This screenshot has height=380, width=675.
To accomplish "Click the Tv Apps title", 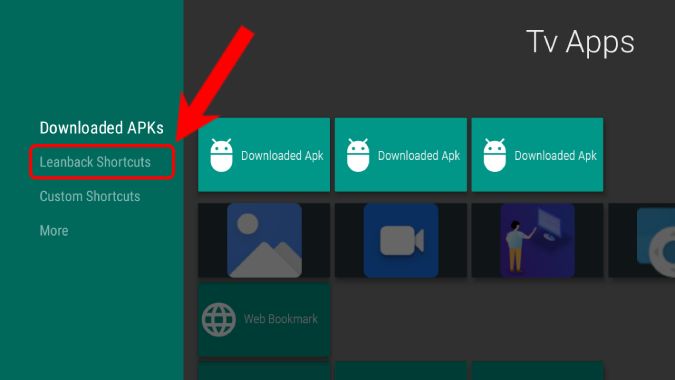I will (580, 43).
